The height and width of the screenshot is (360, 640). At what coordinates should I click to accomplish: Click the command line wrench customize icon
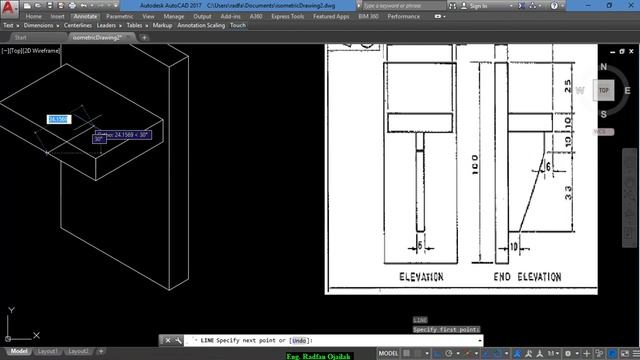178,340
